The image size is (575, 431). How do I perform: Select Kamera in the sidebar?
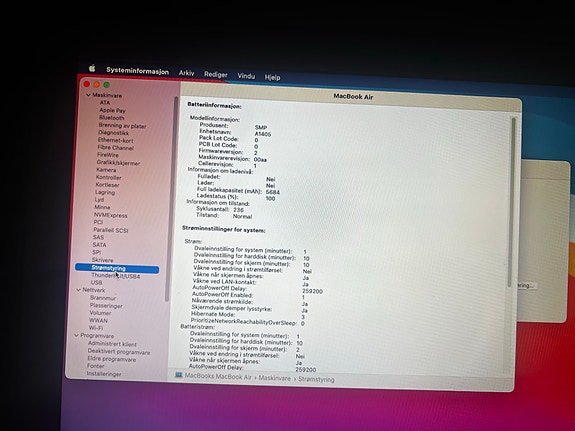pyautogui.click(x=106, y=170)
